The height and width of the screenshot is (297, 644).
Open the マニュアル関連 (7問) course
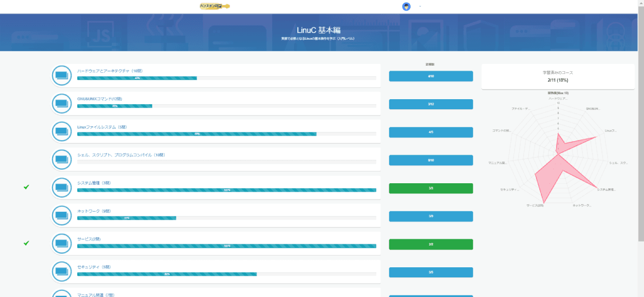(x=96, y=295)
